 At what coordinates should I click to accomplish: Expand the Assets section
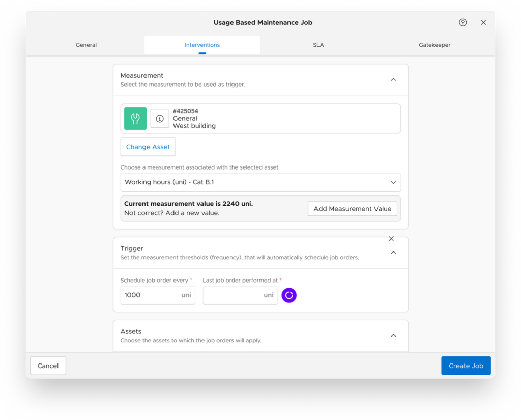click(393, 335)
